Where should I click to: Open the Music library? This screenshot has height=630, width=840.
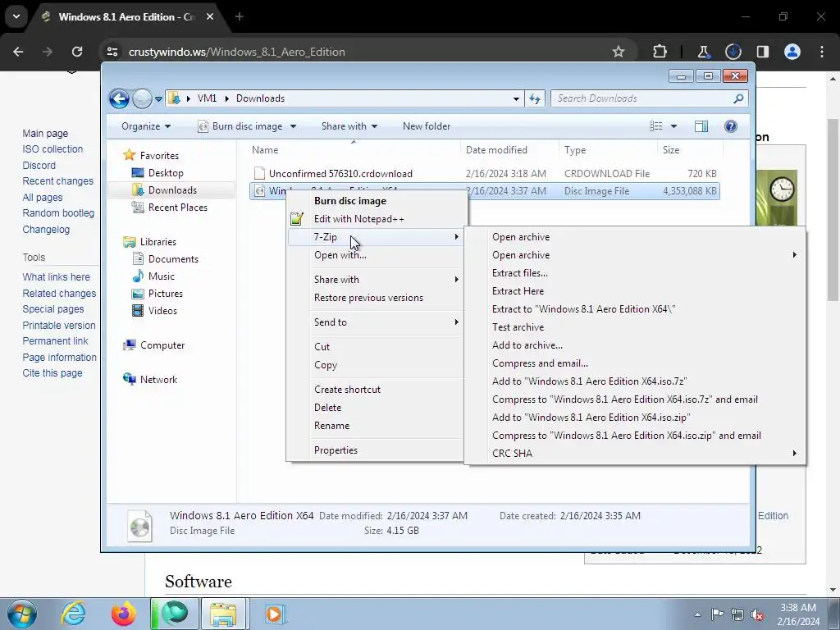pyautogui.click(x=162, y=276)
